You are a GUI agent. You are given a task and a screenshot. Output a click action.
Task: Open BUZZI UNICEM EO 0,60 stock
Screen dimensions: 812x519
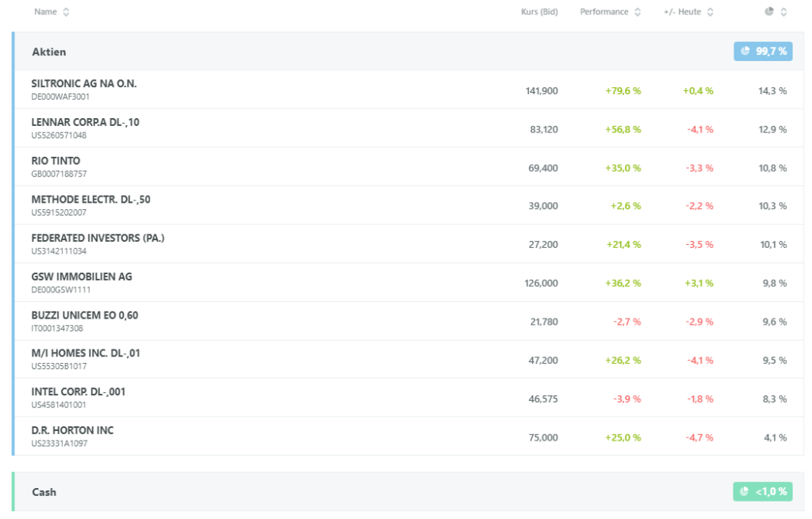(85, 315)
